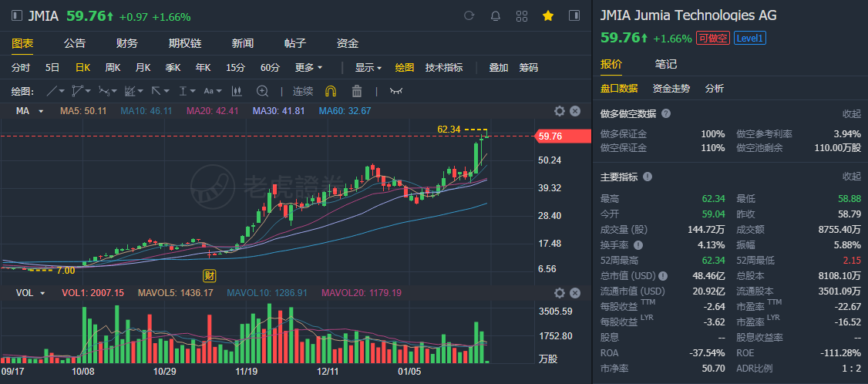The image size is (868, 384).
Task: Expand the arrow tool dropdown arrow
Action: [x=166, y=91]
